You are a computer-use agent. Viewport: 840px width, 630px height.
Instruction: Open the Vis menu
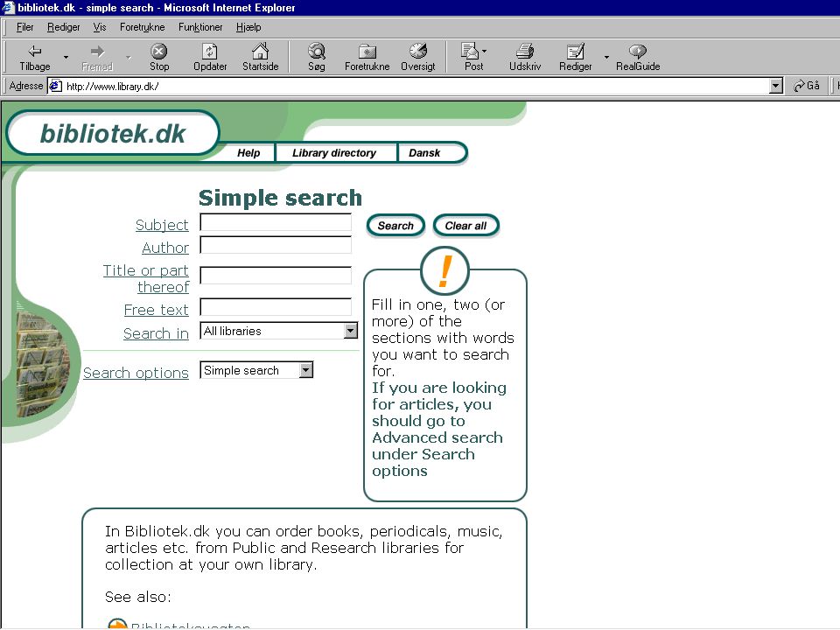pyautogui.click(x=100, y=27)
